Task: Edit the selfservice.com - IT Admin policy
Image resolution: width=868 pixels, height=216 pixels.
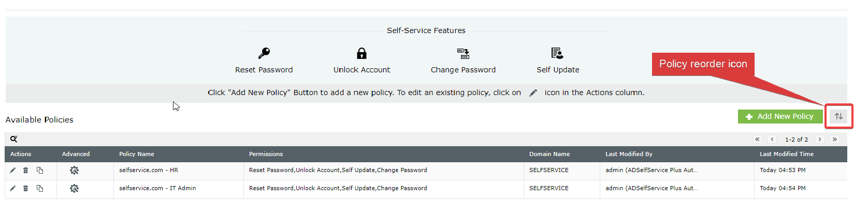Action: (13, 188)
